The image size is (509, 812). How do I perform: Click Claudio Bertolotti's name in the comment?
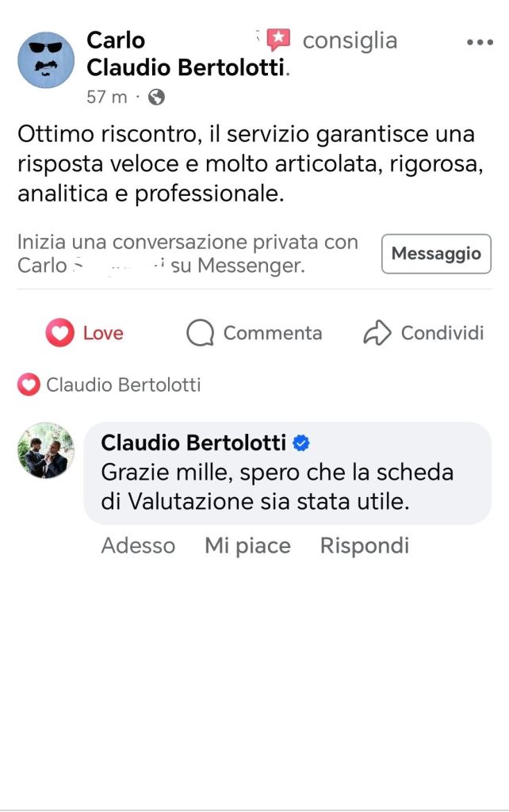click(193, 442)
